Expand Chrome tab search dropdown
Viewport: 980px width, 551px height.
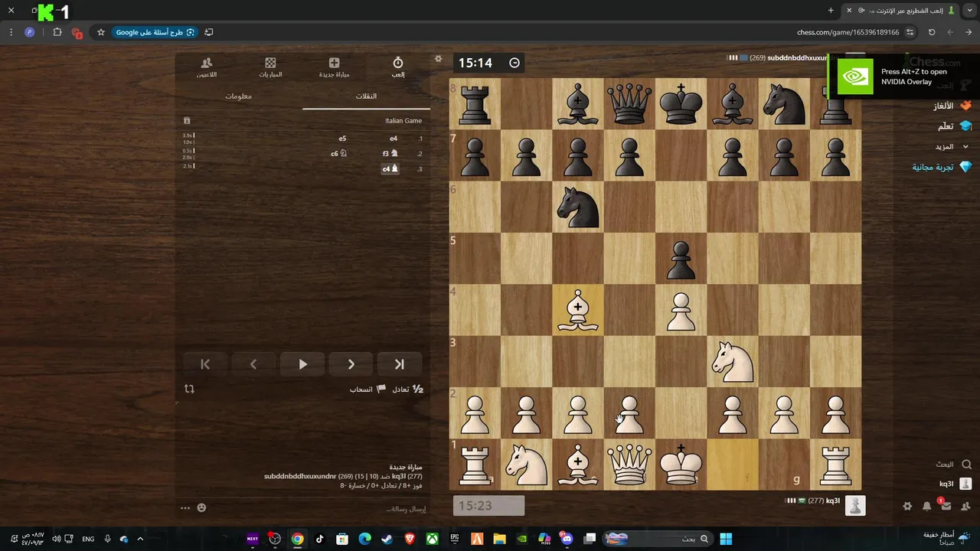click(x=971, y=11)
